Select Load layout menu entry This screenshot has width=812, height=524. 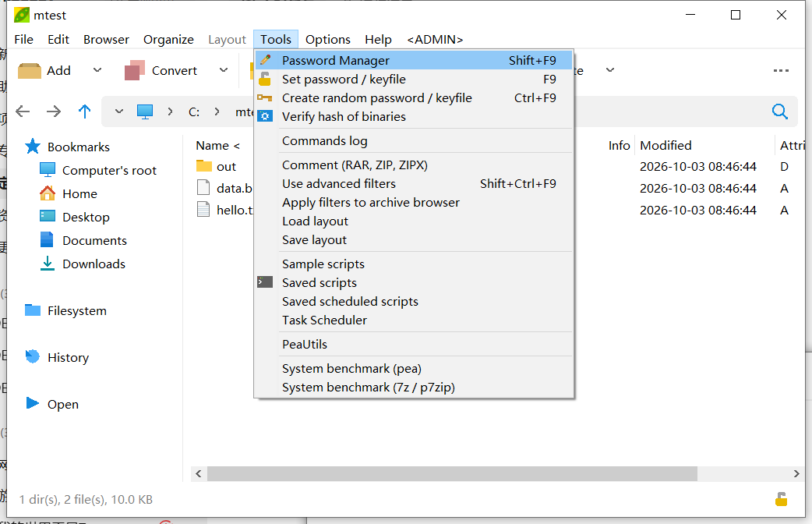(x=414, y=221)
